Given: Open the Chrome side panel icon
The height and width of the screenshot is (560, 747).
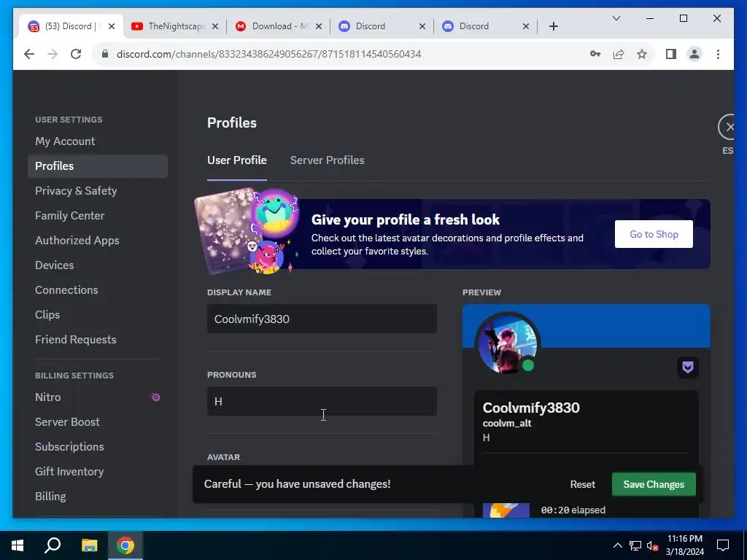Looking at the screenshot, I should [x=671, y=54].
